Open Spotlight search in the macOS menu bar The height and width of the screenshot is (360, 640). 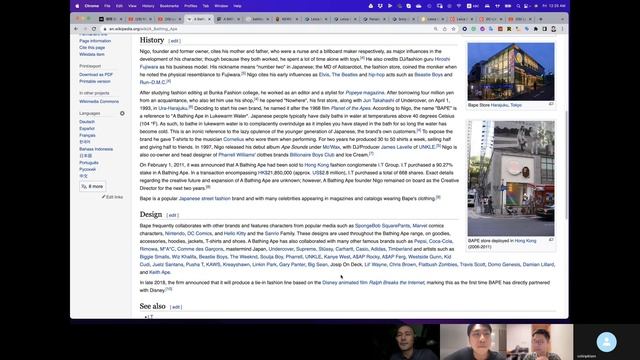click(x=518, y=6)
